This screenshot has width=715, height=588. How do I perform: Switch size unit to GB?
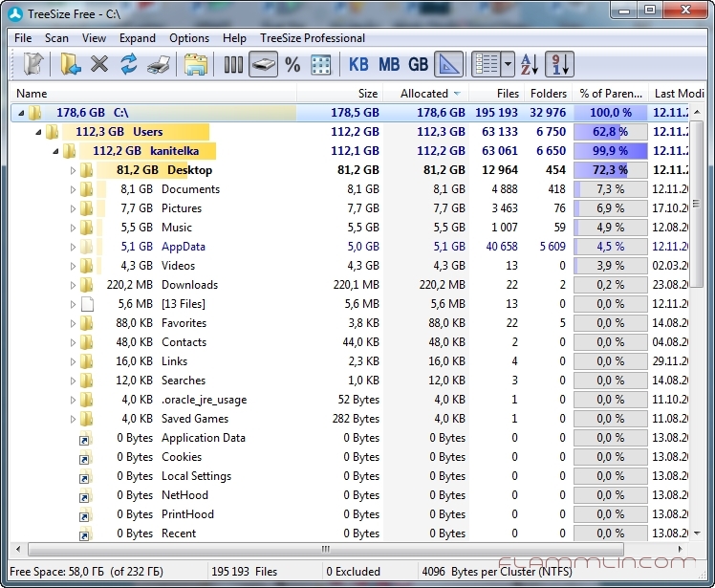click(x=418, y=65)
